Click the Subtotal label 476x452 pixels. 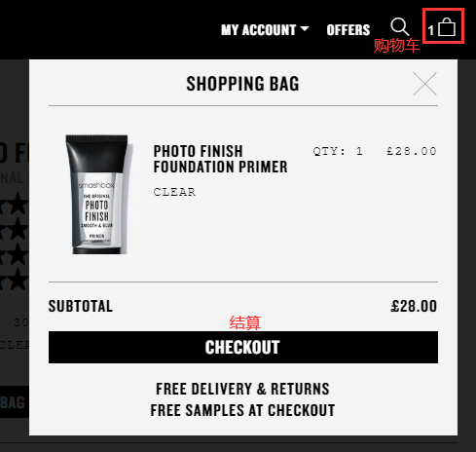coord(81,306)
